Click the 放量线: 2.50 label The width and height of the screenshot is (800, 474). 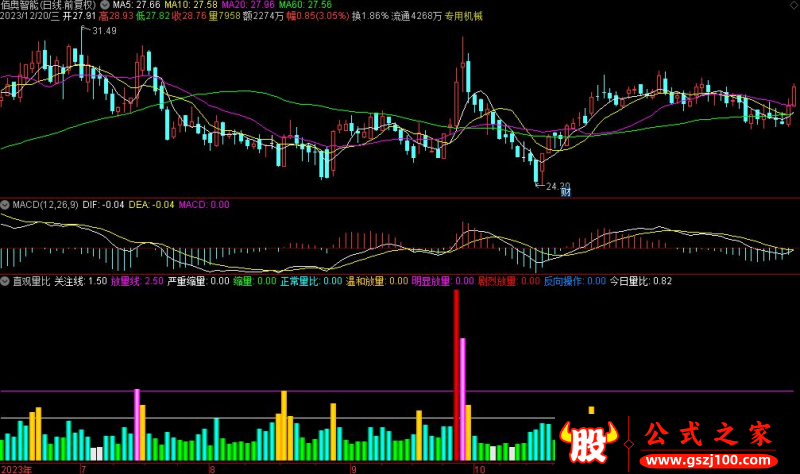pos(137,281)
